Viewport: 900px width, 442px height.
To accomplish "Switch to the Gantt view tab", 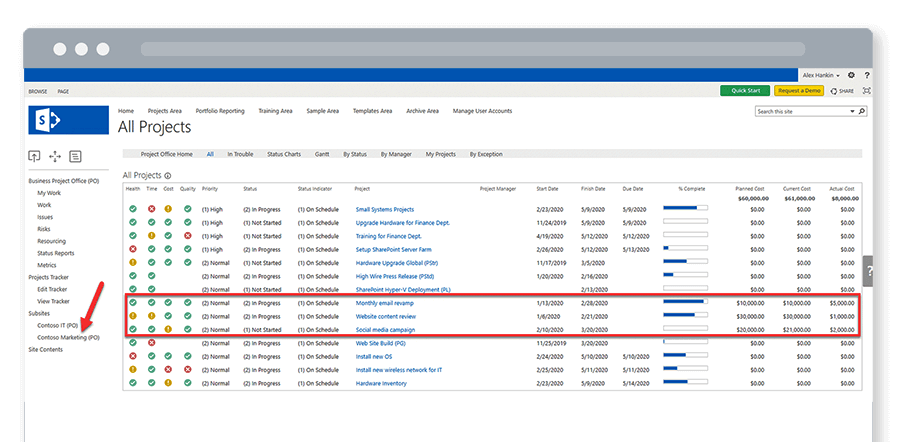I will [x=323, y=154].
